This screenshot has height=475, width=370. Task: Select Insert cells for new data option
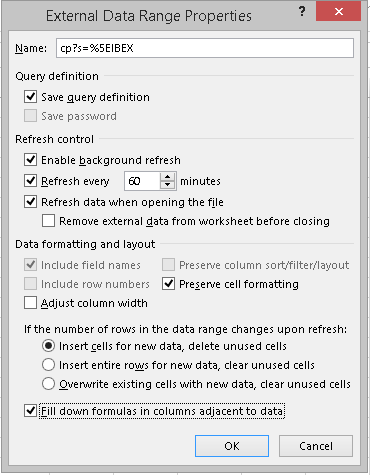coord(48,346)
